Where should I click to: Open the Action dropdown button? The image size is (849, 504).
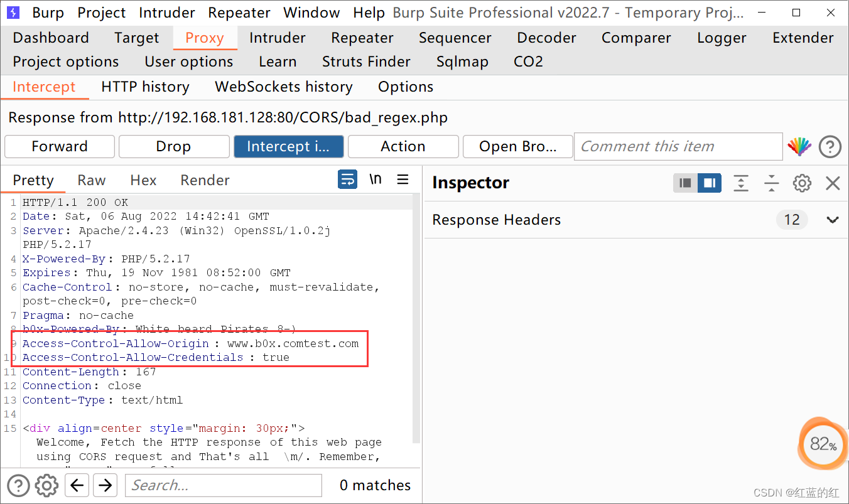click(x=403, y=146)
